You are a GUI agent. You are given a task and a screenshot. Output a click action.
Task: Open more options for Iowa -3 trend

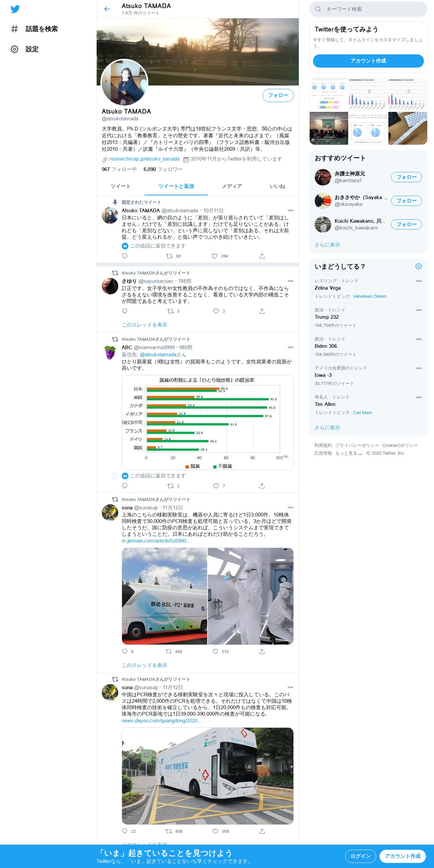(419, 368)
